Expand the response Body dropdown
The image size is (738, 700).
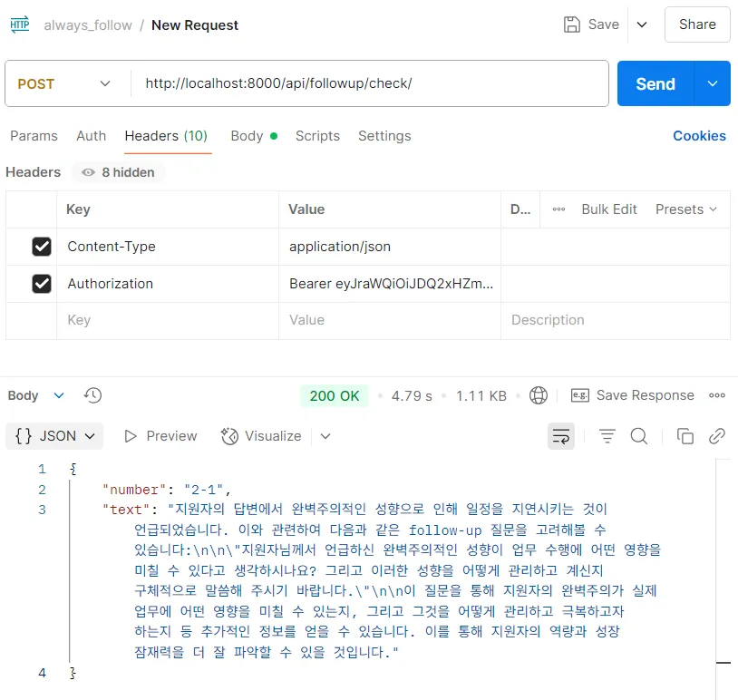(x=59, y=395)
